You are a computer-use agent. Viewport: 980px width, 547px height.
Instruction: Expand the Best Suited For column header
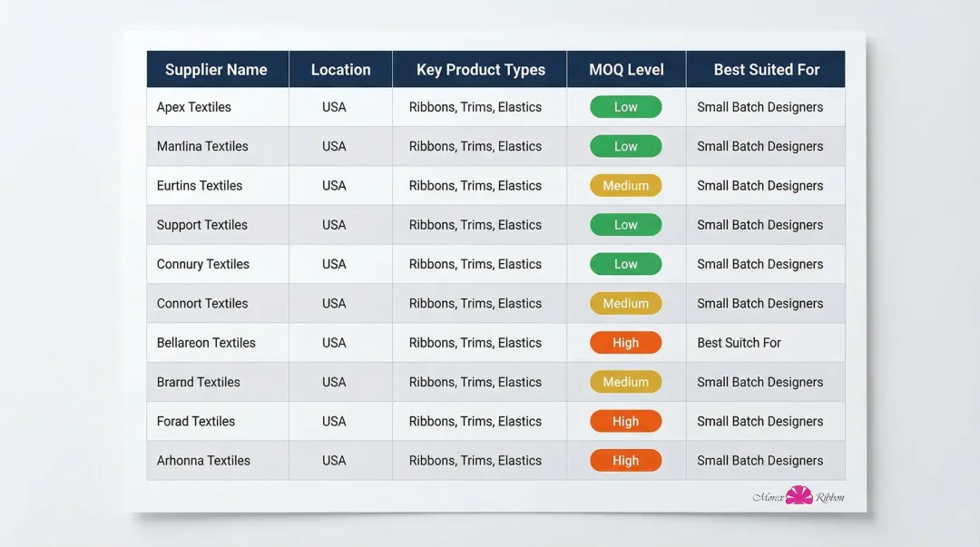[x=765, y=69]
